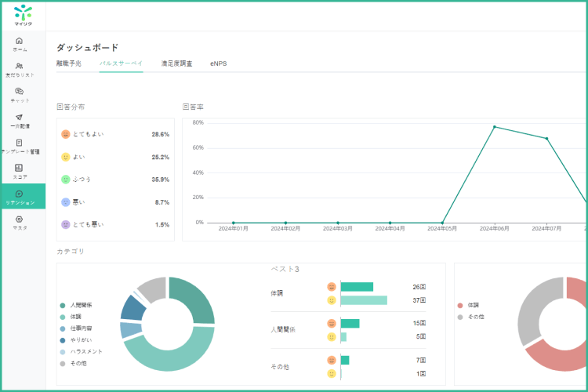
Task: Select the highlighted リテンション sidebar item
Action: tap(24, 196)
